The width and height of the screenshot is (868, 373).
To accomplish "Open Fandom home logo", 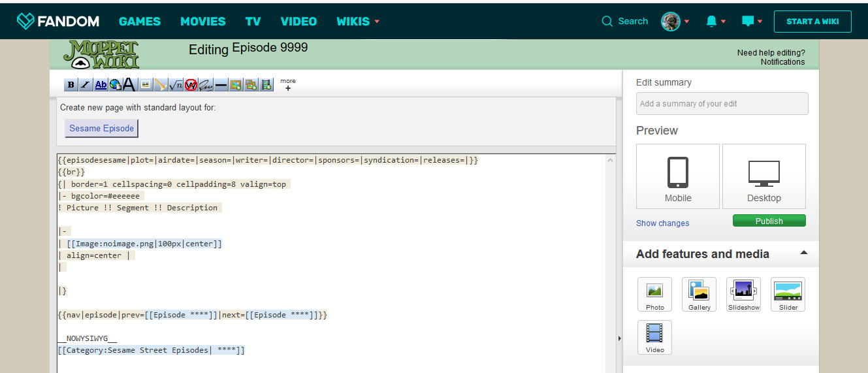I will click(x=58, y=22).
